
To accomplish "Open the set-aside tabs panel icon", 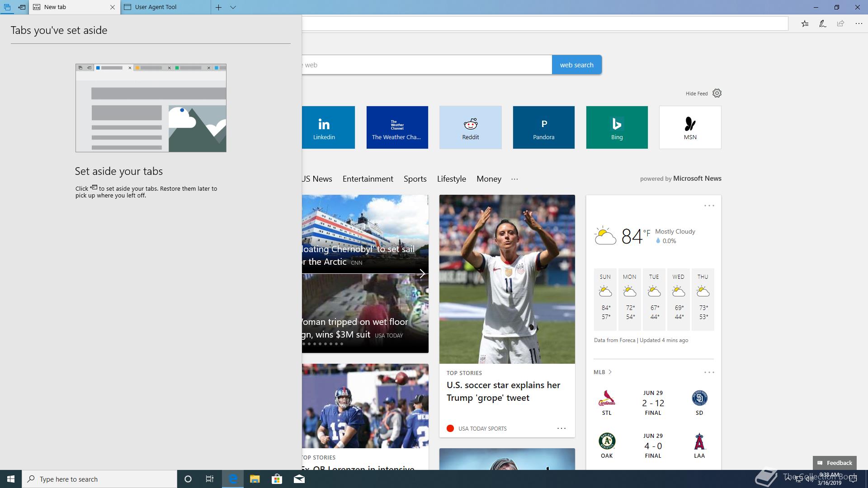I will [x=7, y=7].
